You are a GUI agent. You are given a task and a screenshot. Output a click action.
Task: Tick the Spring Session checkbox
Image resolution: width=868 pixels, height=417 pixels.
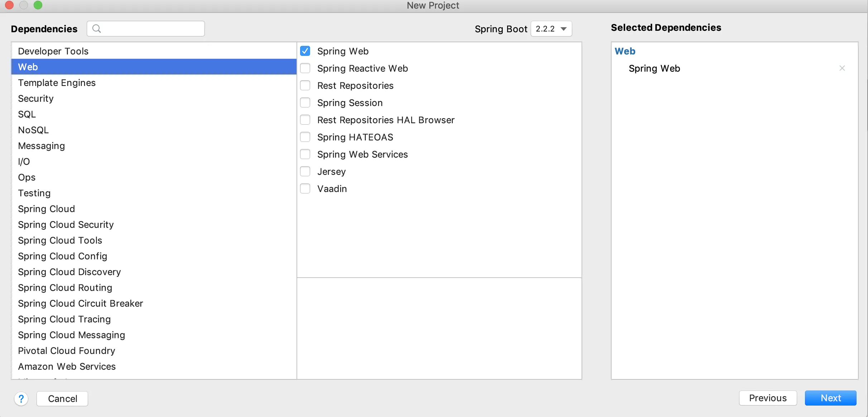pos(305,103)
